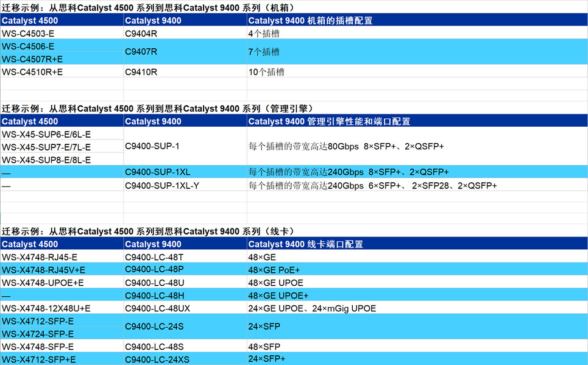This screenshot has height=365, width=588.
Task: Select the "C9400-SUP-1XL" cell
Action: pos(185,172)
